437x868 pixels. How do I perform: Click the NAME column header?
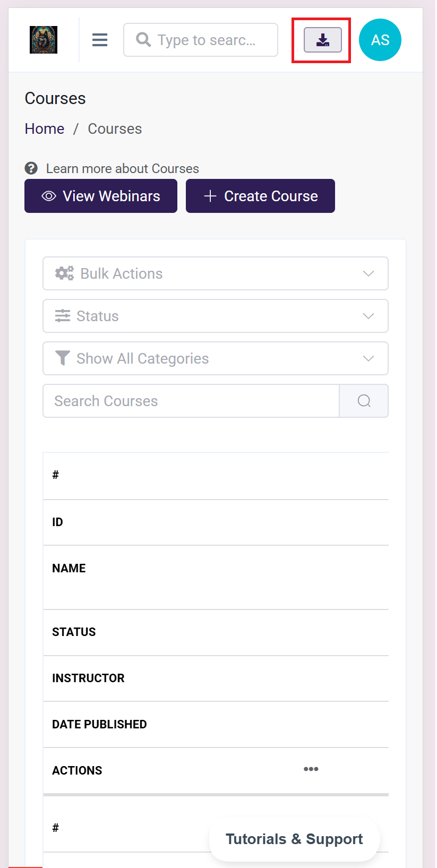pos(69,569)
